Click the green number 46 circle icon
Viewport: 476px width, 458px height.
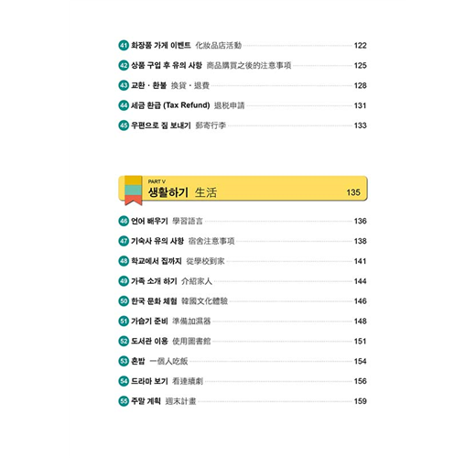point(124,221)
